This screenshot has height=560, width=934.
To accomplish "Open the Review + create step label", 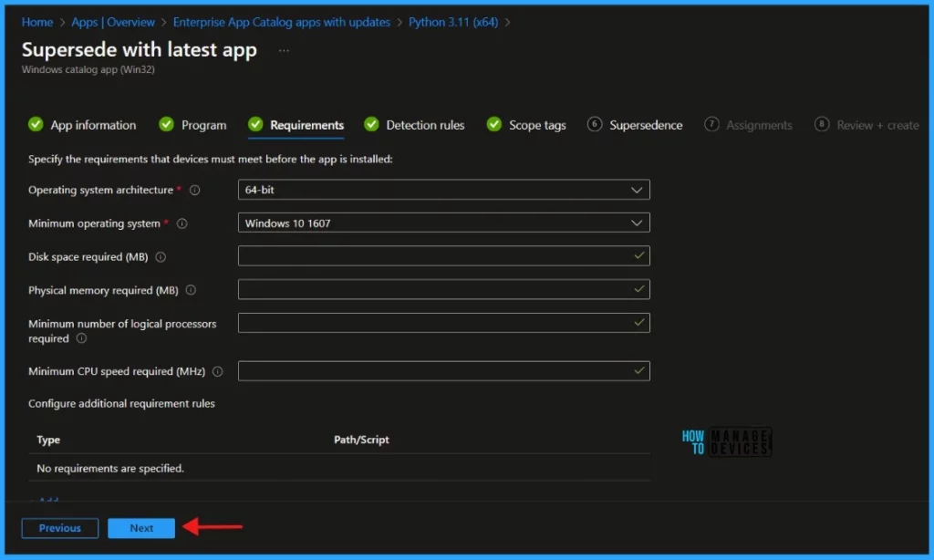I will pos(877,125).
